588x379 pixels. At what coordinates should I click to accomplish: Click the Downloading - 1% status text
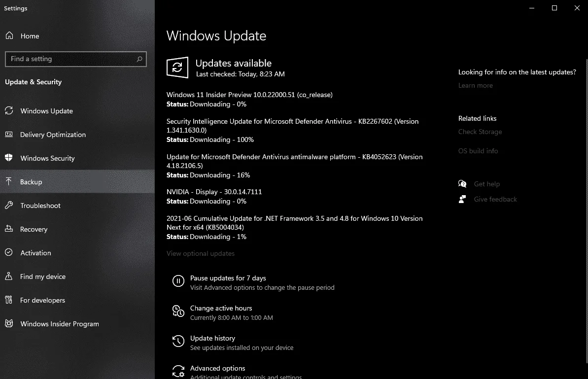coord(218,237)
